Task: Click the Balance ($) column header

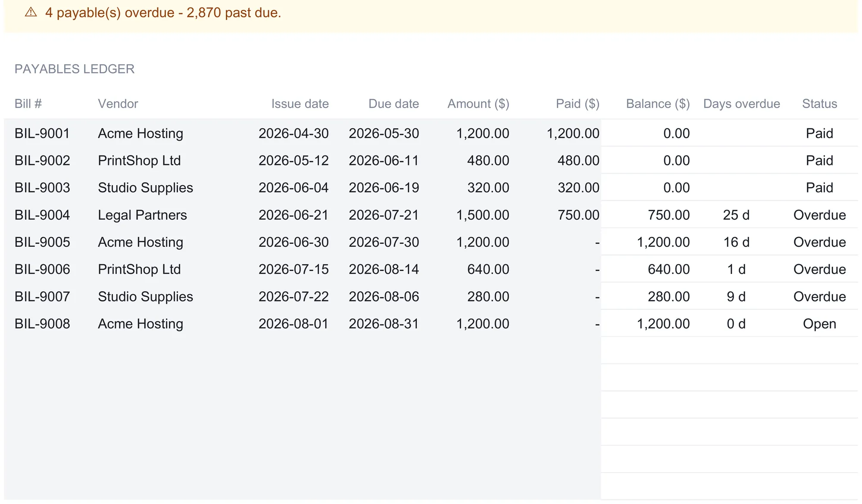Action: pos(658,104)
